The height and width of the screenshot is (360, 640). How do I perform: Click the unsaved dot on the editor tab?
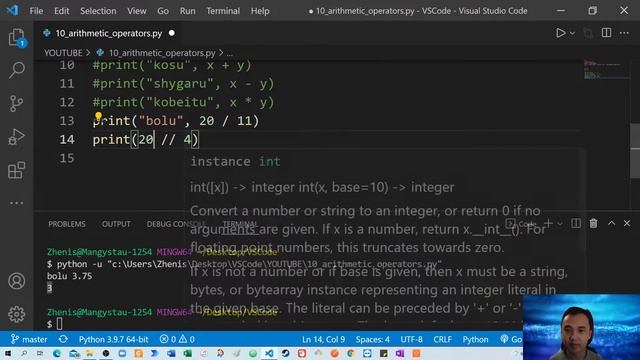[x=172, y=33]
